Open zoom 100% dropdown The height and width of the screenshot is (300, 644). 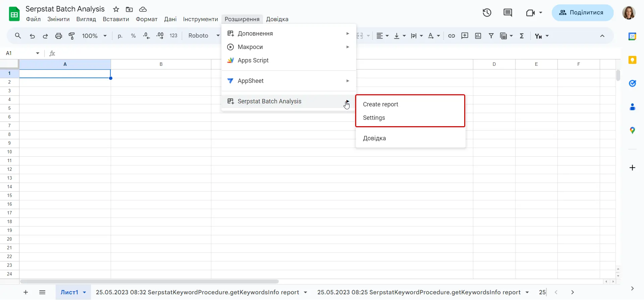click(x=94, y=36)
